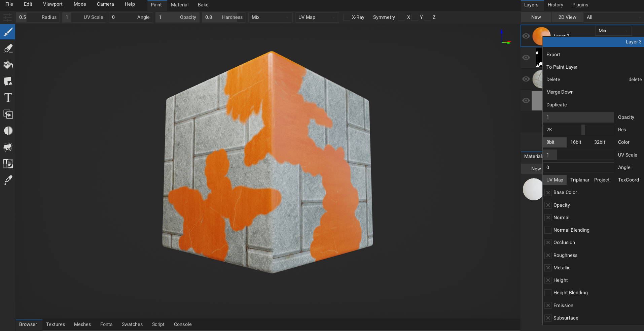Screen dimensions: 644x331
Task: Toggle visibility of the stone tile layer
Action: 526,79
